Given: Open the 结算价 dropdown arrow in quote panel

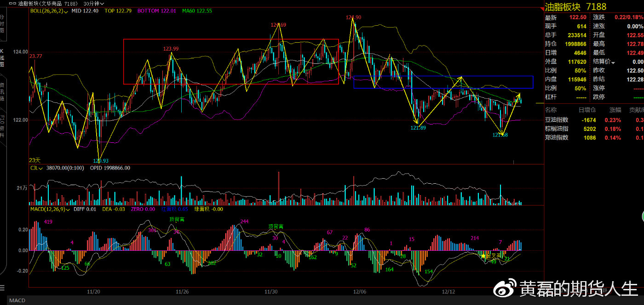Looking at the screenshot, I should 613,62.
